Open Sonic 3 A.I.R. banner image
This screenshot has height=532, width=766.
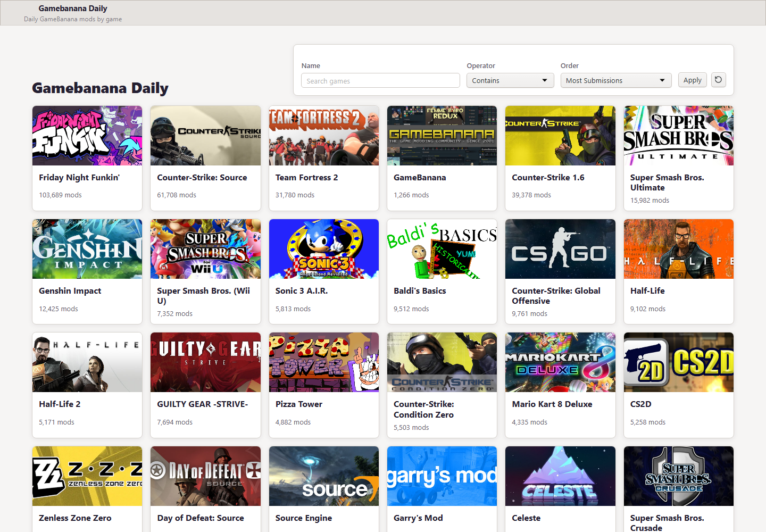tap(324, 249)
